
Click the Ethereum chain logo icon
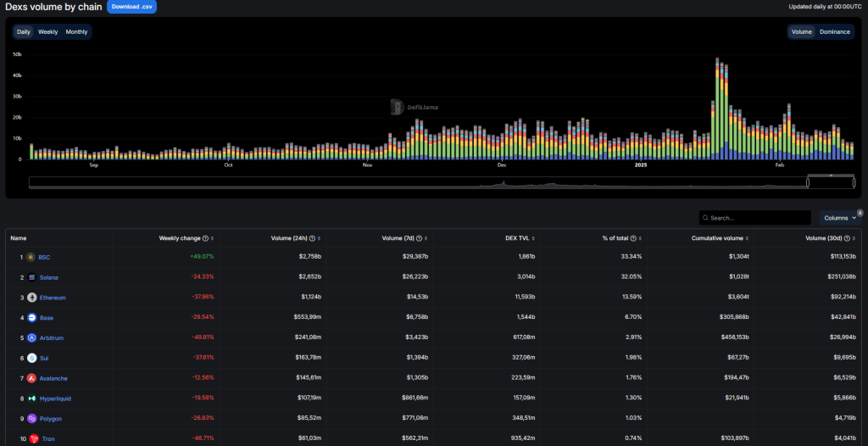pyautogui.click(x=31, y=298)
